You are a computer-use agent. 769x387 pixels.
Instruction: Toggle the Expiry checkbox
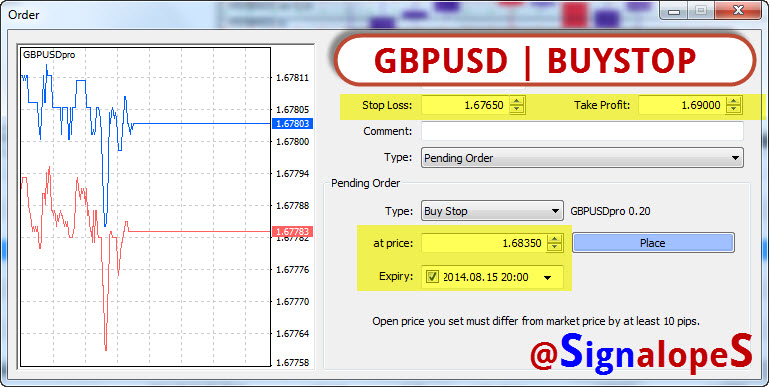(x=432, y=277)
